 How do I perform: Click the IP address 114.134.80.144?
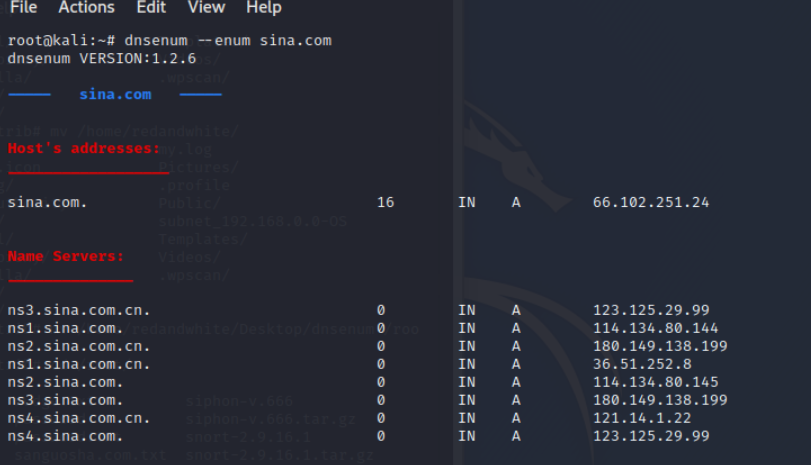point(655,328)
